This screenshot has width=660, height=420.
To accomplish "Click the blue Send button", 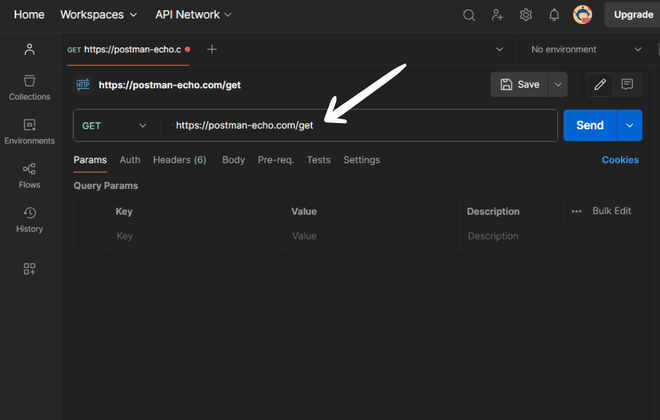I will (590, 125).
